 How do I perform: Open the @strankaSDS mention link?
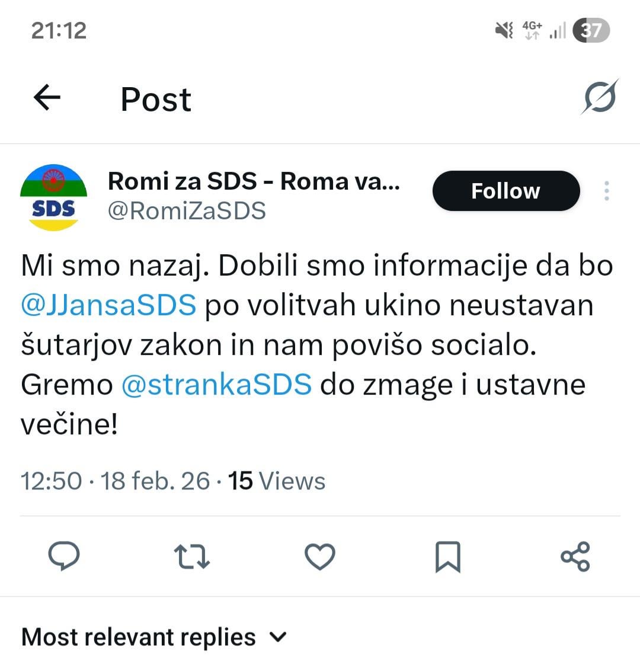pos(216,385)
